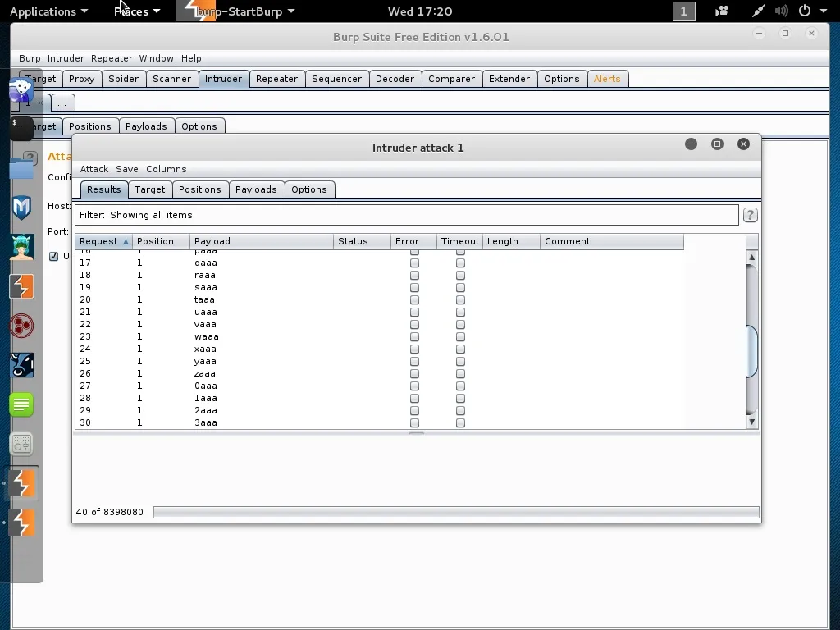Open the Metasploit dock icon

click(x=21, y=208)
